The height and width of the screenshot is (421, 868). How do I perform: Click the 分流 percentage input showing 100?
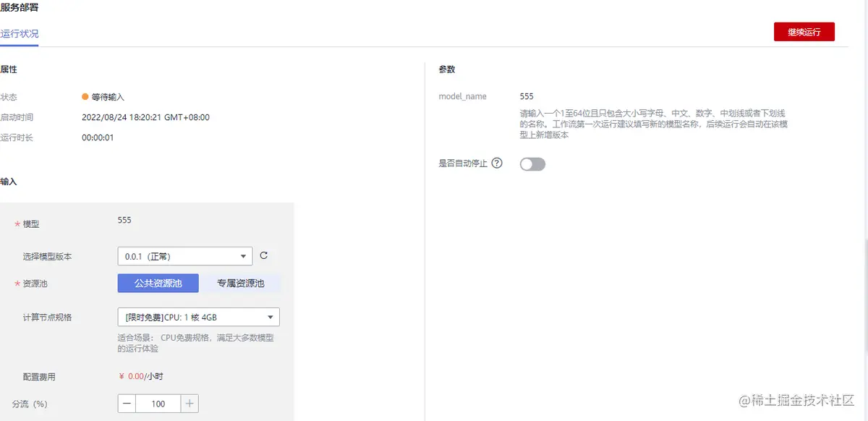158,404
